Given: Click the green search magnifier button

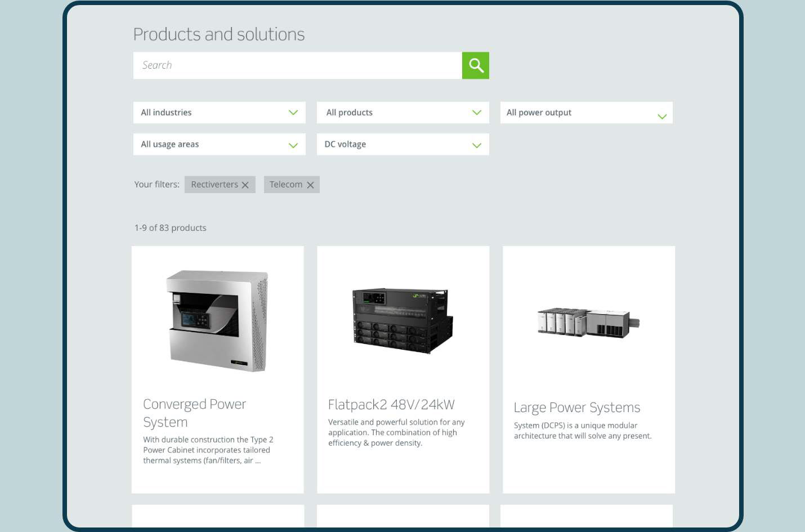Looking at the screenshot, I should coord(475,65).
